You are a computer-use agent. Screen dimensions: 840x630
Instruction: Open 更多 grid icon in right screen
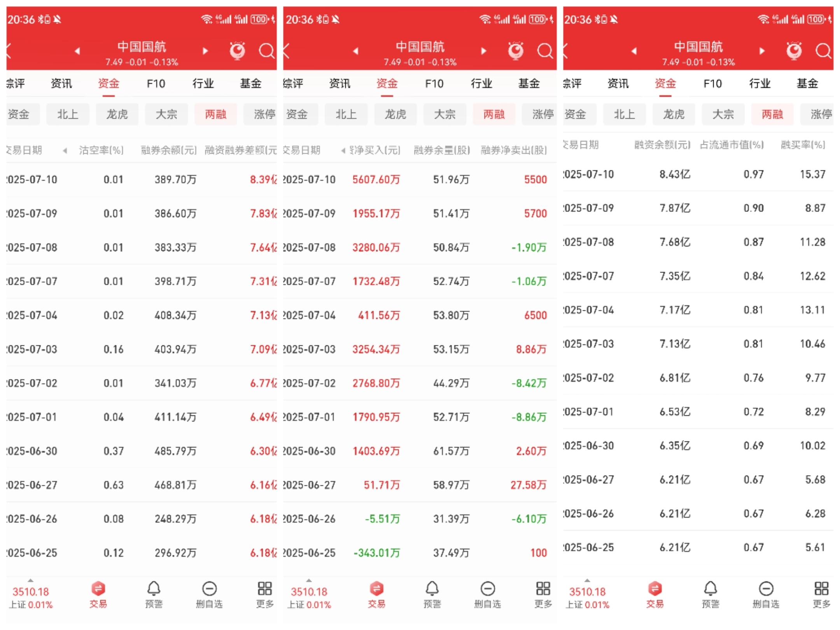822,595
